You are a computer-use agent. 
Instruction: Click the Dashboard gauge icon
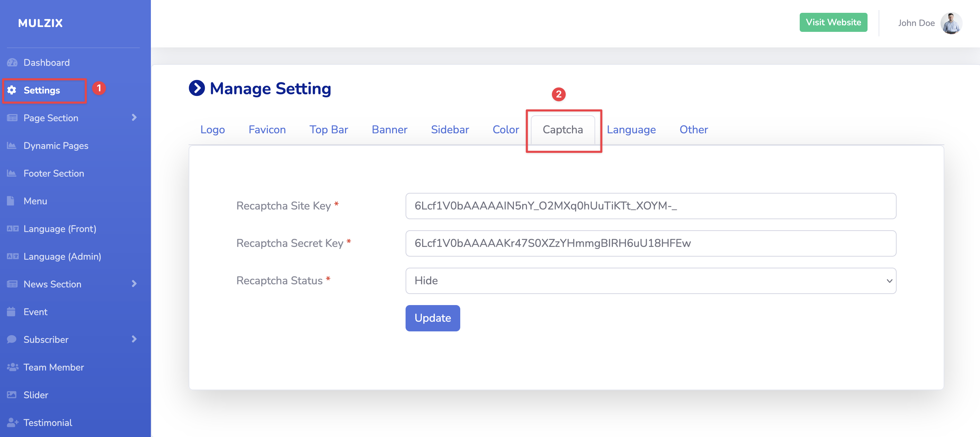coord(12,62)
